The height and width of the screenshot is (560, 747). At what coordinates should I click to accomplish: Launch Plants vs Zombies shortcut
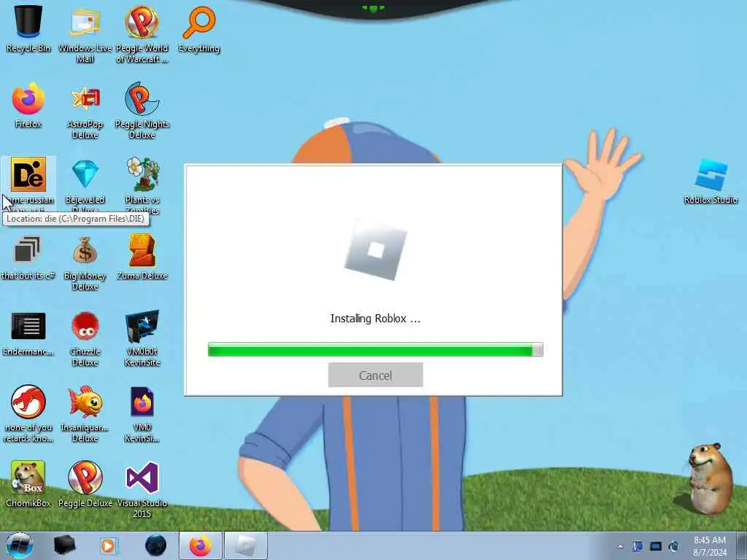[142, 183]
